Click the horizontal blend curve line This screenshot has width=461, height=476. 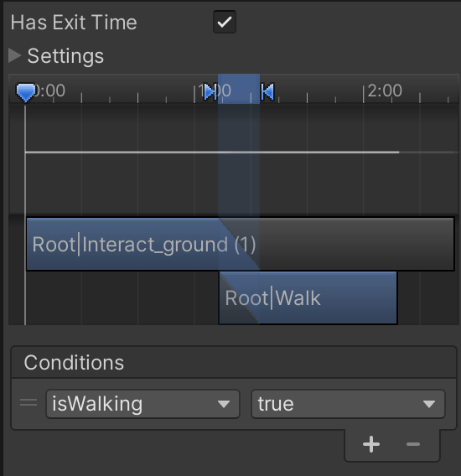[x=212, y=152]
